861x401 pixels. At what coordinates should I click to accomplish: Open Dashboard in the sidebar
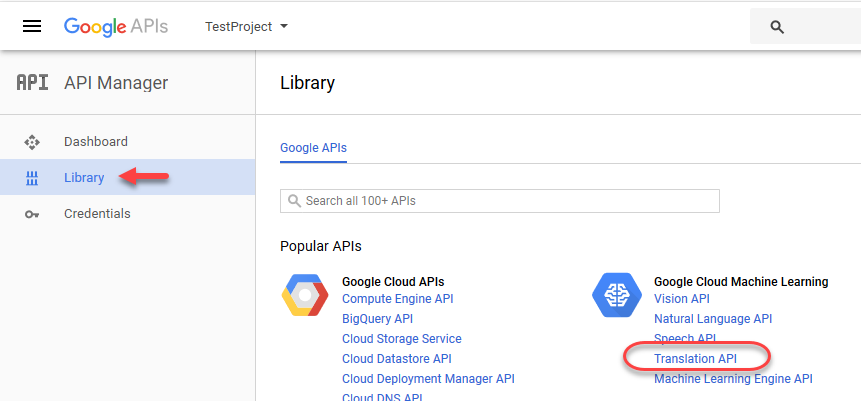click(x=96, y=142)
